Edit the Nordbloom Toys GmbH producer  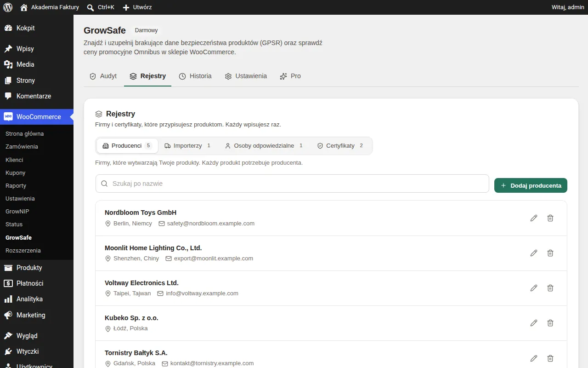pyautogui.click(x=534, y=218)
